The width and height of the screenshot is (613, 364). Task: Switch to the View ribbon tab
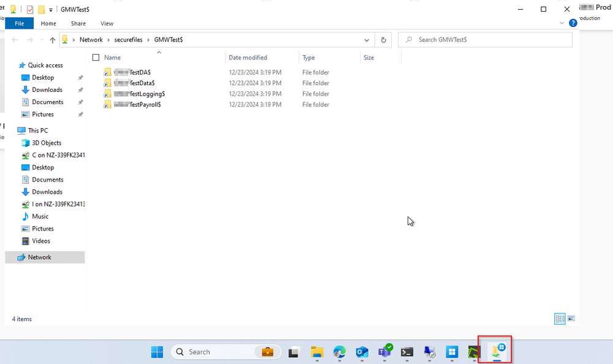(x=107, y=23)
